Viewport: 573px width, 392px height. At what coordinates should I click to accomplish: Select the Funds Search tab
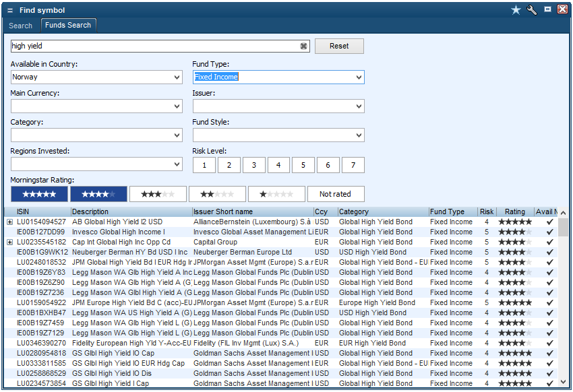coord(68,25)
